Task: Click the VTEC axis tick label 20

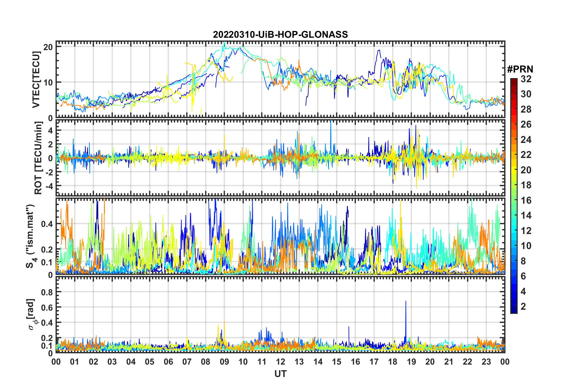Action: (48, 47)
